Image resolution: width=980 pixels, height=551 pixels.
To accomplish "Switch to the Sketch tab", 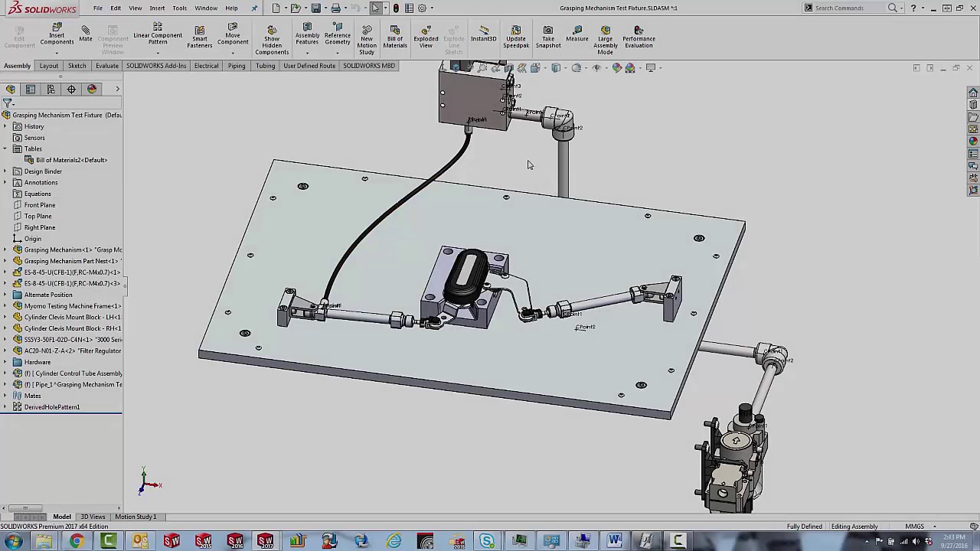I will (77, 66).
